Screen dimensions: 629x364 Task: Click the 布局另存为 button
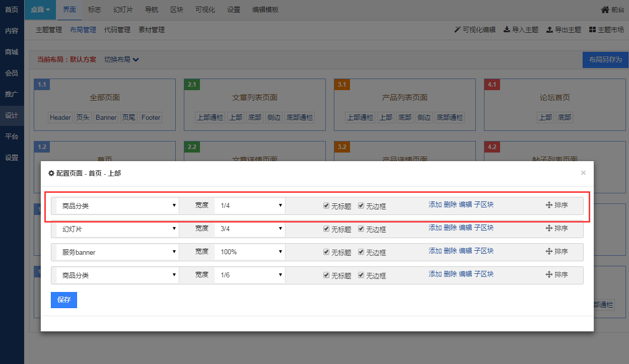(x=605, y=59)
